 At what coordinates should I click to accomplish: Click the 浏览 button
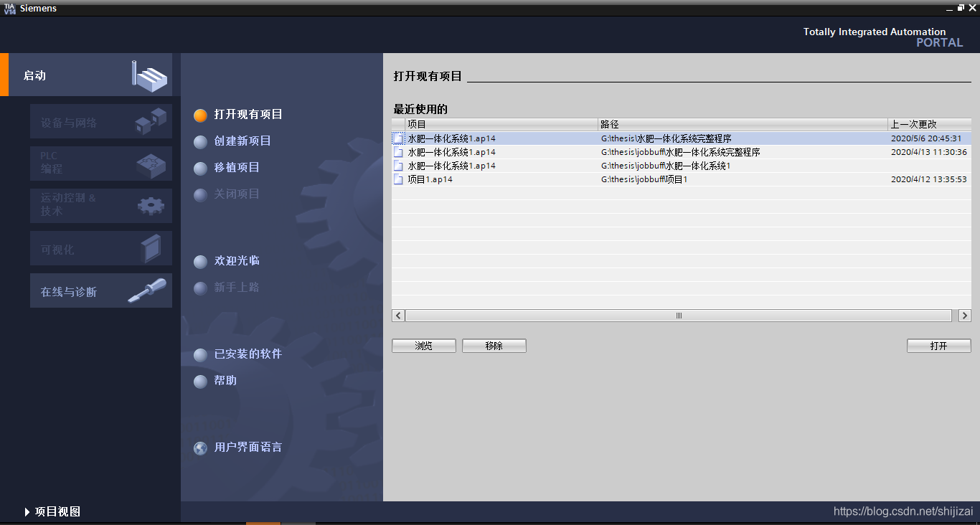pyautogui.click(x=424, y=346)
